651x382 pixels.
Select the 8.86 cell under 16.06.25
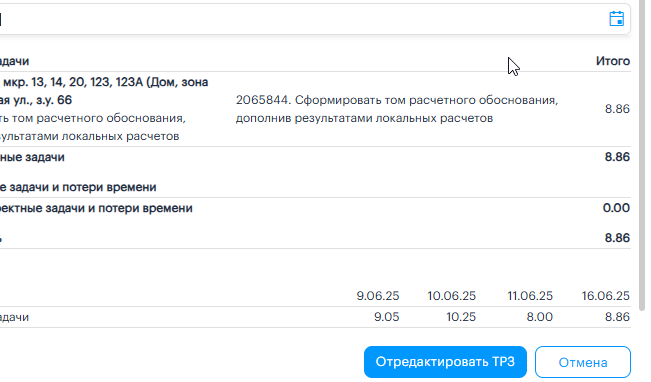click(x=617, y=317)
